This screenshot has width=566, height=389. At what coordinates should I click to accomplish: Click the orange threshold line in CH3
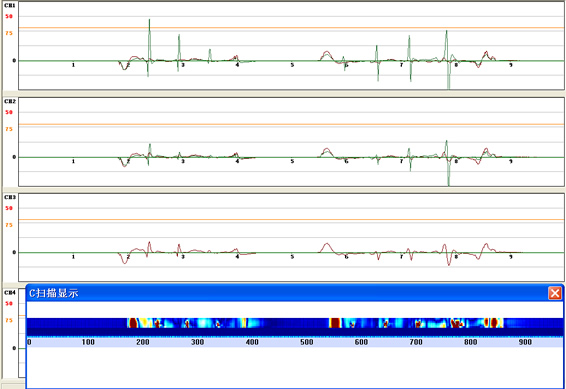(x=291, y=219)
